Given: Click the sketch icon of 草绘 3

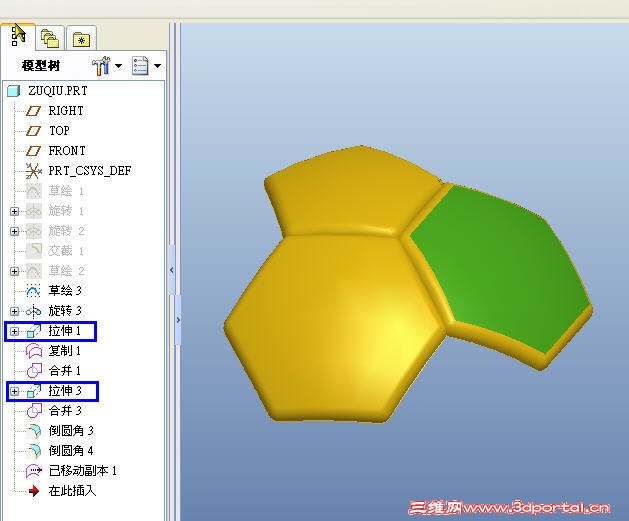Looking at the screenshot, I should pos(33,291).
